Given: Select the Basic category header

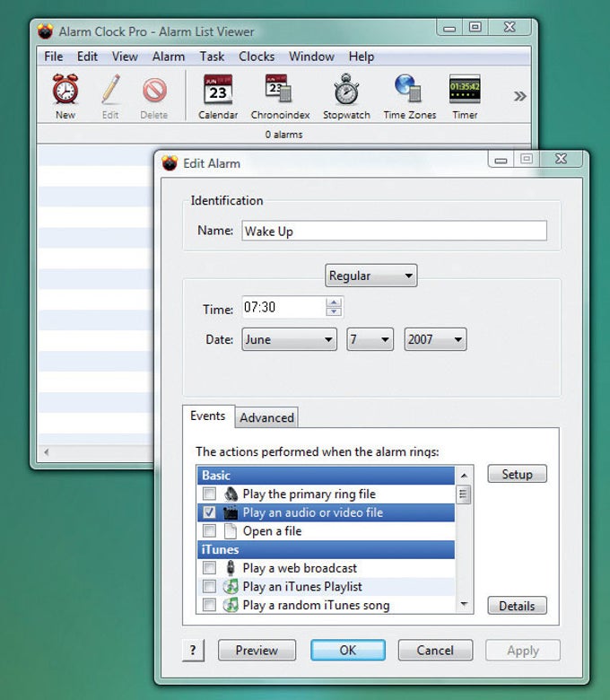Looking at the screenshot, I should pos(326,476).
